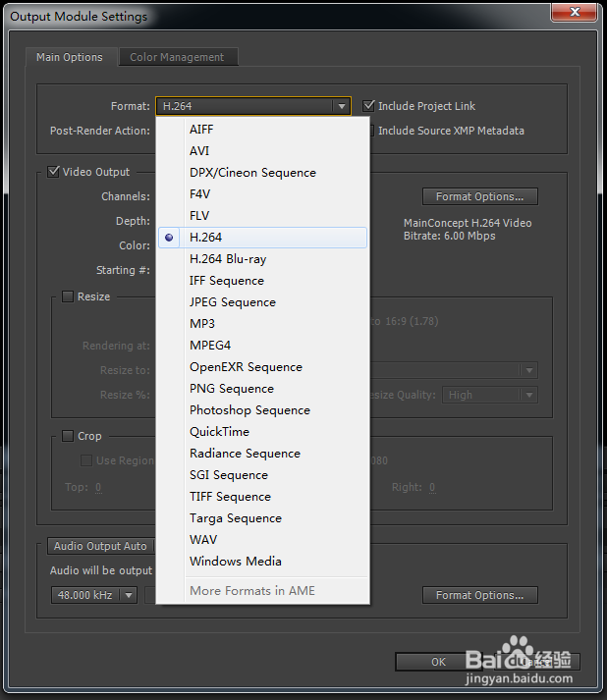
Task: Select QuickTime format entry
Action: (262, 432)
